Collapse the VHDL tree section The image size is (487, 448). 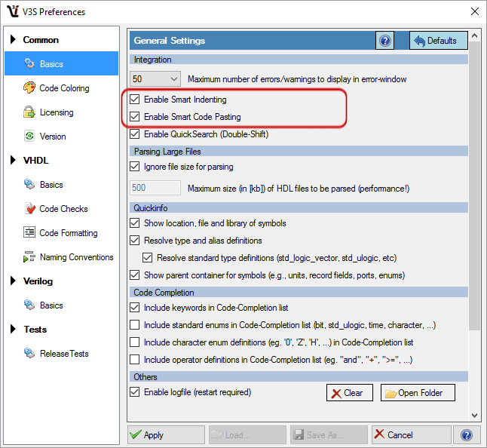(x=13, y=160)
